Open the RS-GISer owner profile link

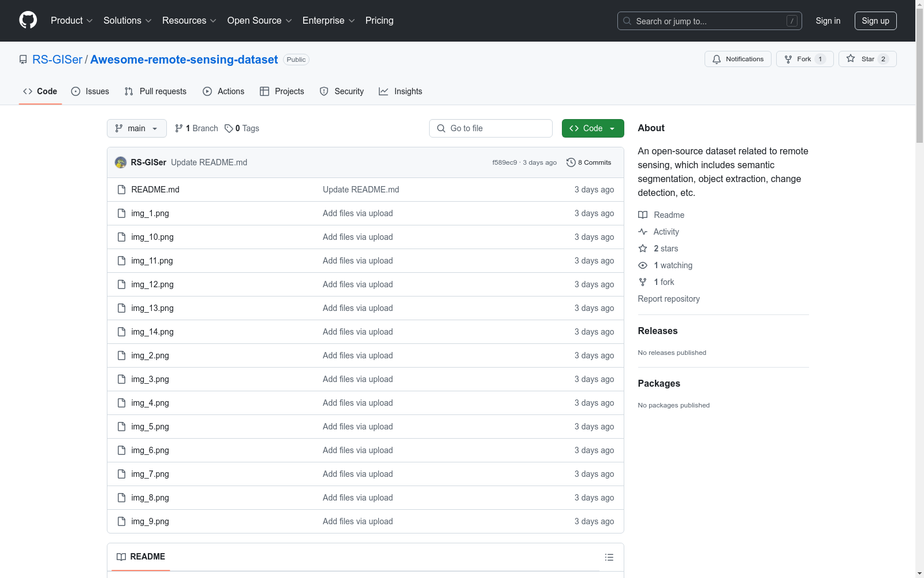click(x=57, y=60)
